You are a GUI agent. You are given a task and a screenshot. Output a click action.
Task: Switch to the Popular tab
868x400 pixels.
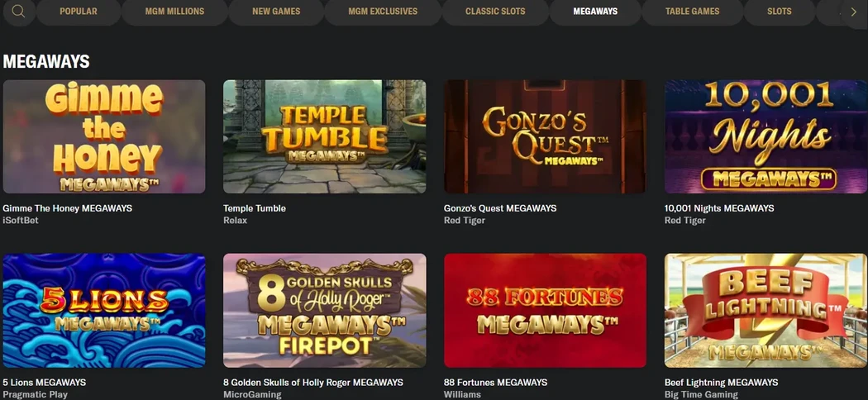[78, 11]
